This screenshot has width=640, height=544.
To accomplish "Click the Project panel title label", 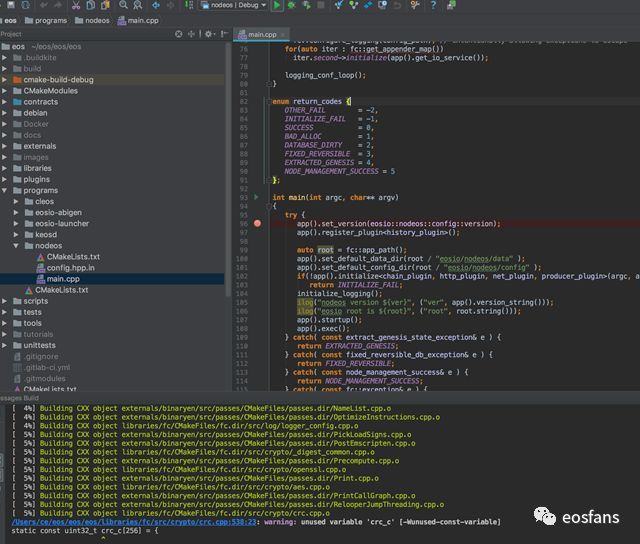I will tap(11, 34).
